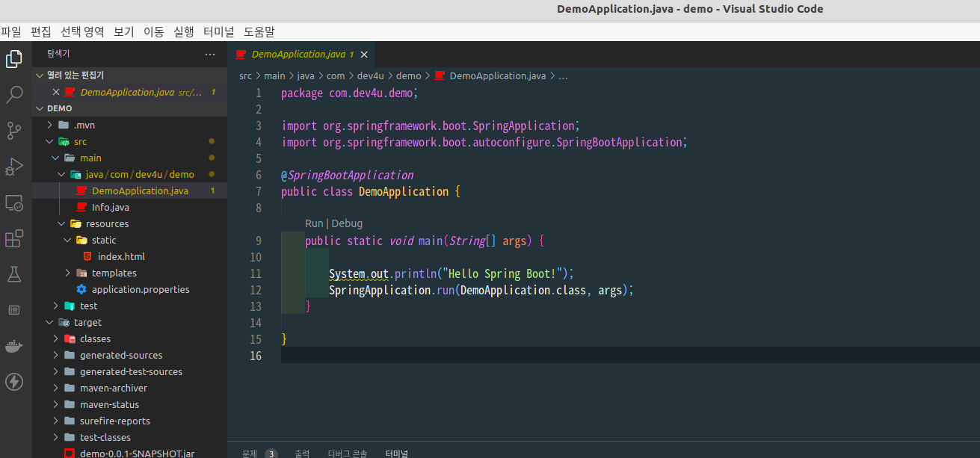Expand the templates folder
This screenshot has width=980, height=458.
tap(68, 273)
